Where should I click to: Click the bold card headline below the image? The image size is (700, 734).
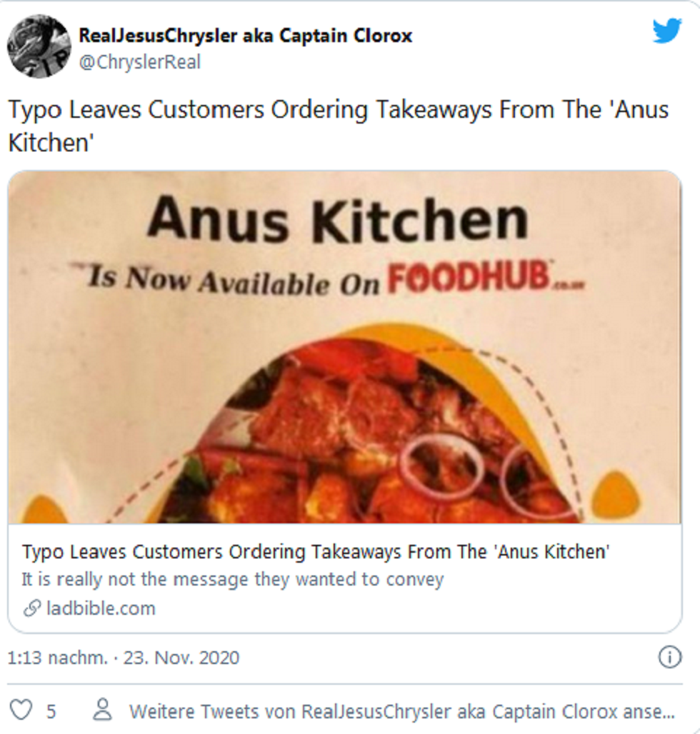click(316, 552)
